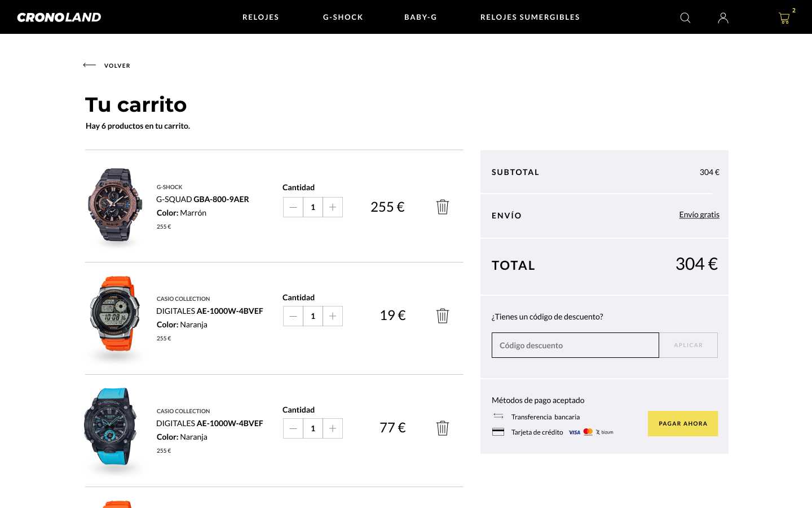Click quantity field of the 19 € watch
The height and width of the screenshot is (508, 812).
tap(313, 316)
